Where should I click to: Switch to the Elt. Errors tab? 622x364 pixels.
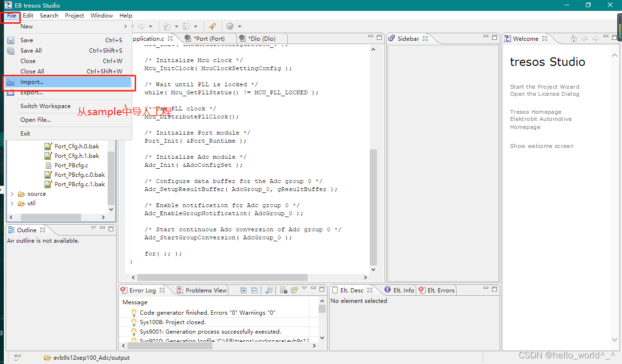(437, 291)
